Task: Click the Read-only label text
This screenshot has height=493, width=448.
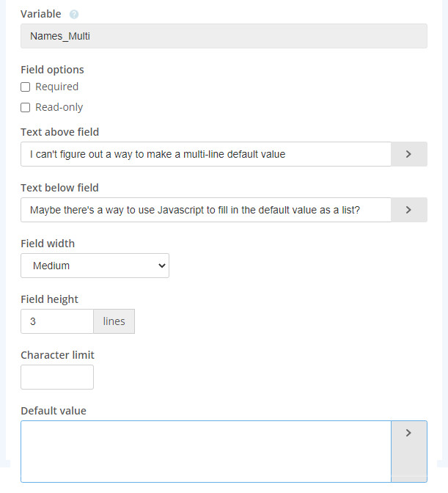Action: coord(59,107)
